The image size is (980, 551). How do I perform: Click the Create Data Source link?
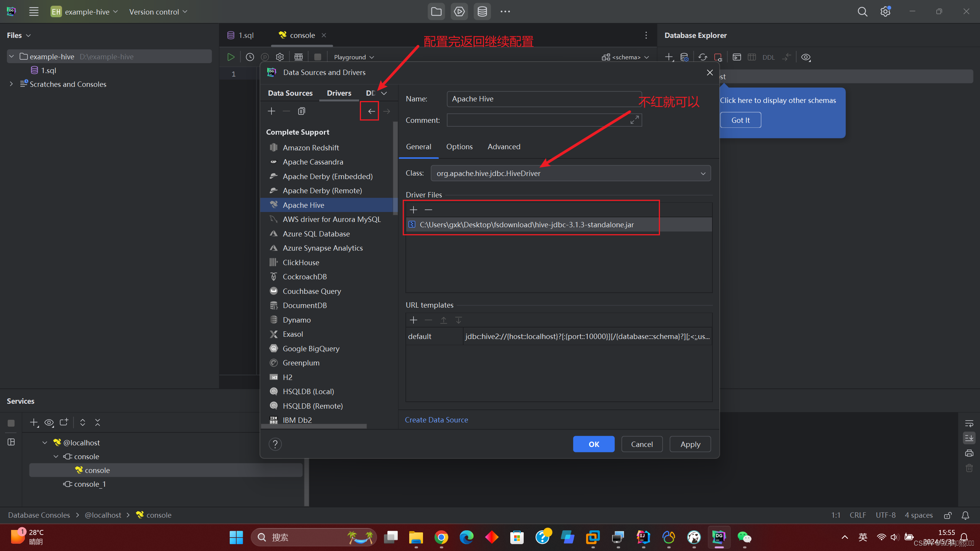coord(436,420)
